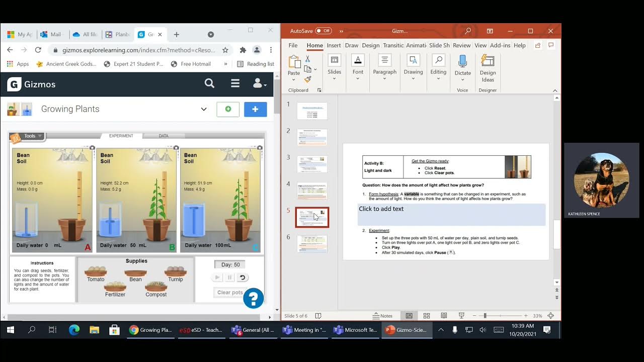
Task: Click the blue plus button
Action: (x=256, y=109)
